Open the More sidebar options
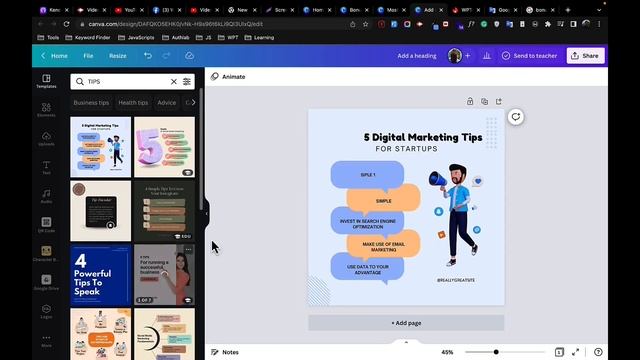 (x=46, y=341)
